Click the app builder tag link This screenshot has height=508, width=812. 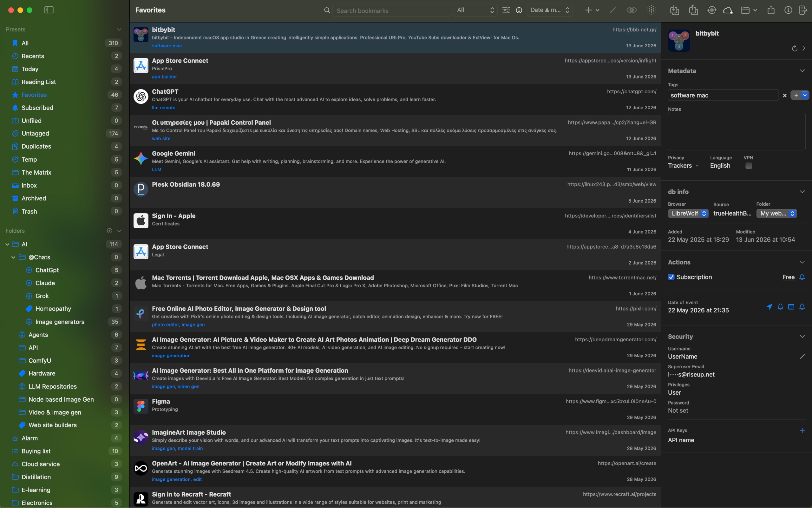point(164,77)
